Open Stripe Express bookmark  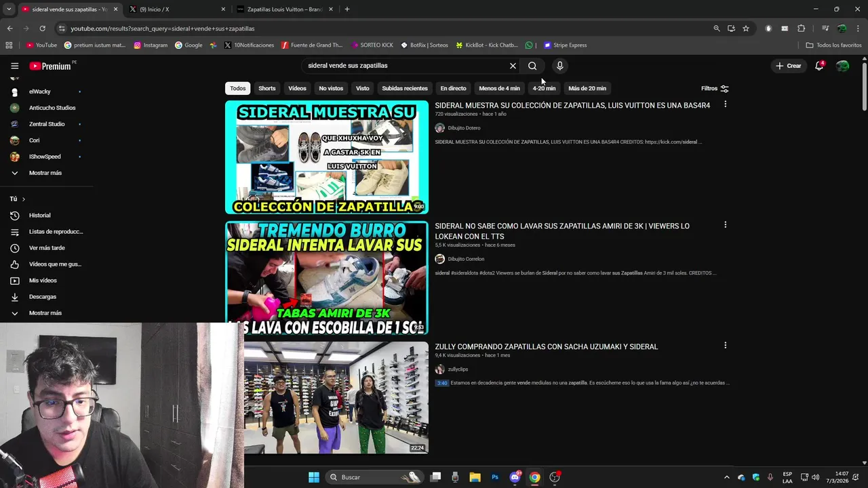[565, 45]
